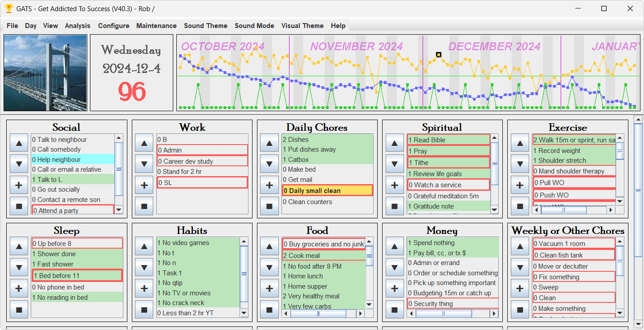This screenshot has height=330, width=644.
Task: Select 'Bed before 11' in Sleep list
Action: (77, 276)
